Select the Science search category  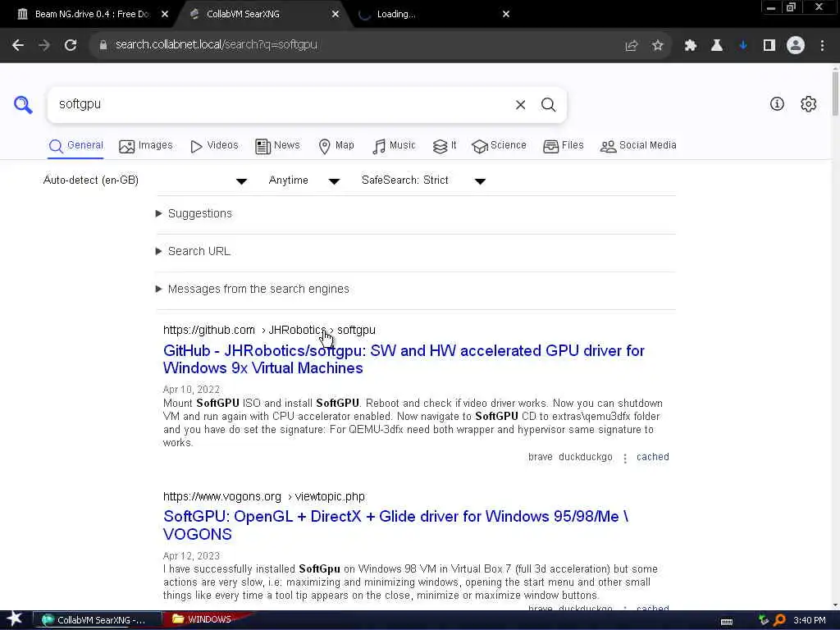coord(499,146)
